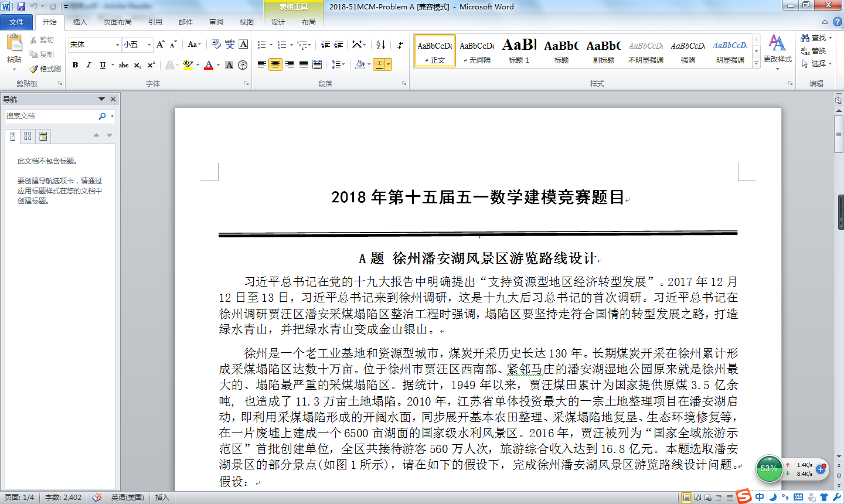844x504 pixels.
Task: Click the Save icon in quick access toolbar
Action: pyautogui.click(x=21, y=6)
